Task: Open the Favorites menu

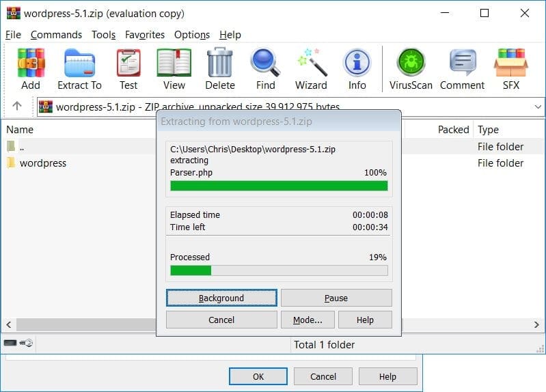Action: pos(144,35)
